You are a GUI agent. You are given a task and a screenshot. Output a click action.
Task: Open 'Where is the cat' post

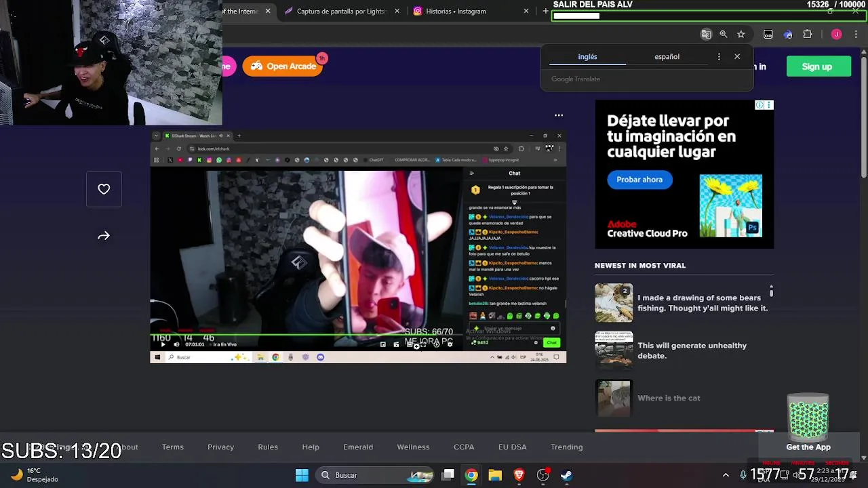(x=669, y=399)
